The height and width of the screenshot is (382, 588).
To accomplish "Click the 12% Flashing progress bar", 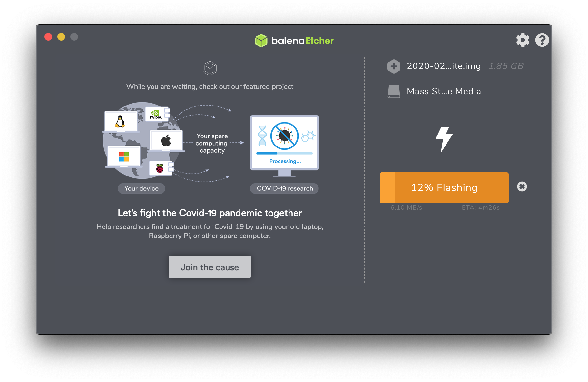I will click(444, 188).
